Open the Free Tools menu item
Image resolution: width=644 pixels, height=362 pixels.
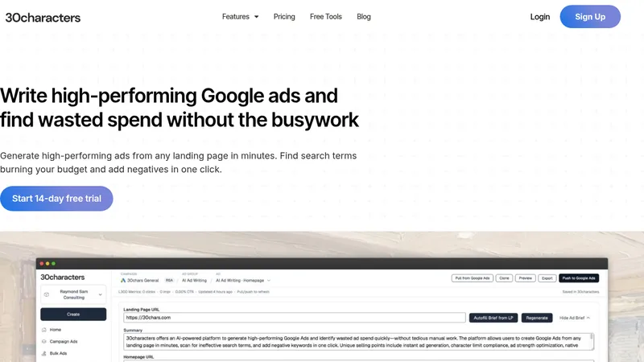point(326,17)
